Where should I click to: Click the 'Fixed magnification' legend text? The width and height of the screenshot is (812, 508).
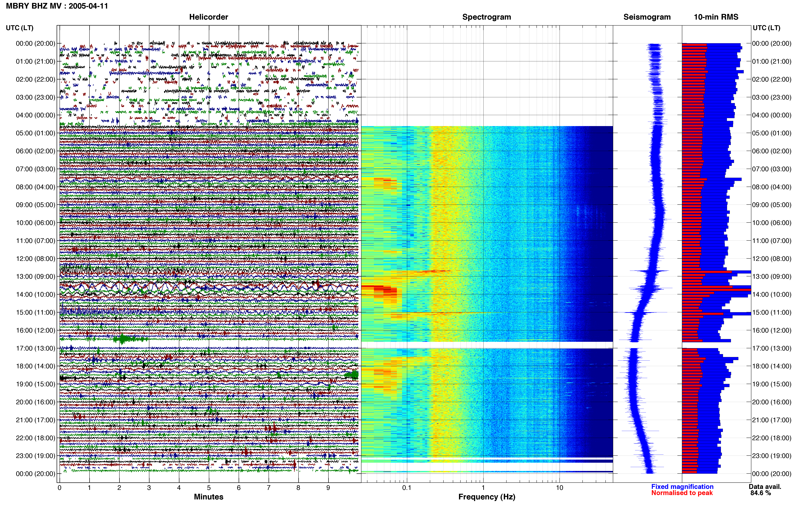[x=682, y=486]
